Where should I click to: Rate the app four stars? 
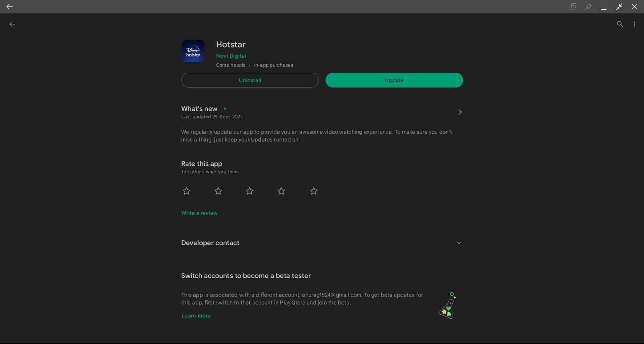click(x=281, y=191)
